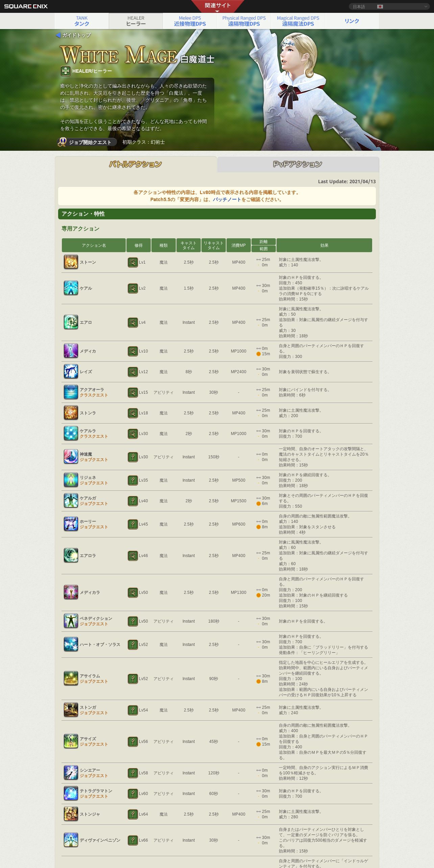The width and height of the screenshot is (434, 868).
Task: Click the 180秒 recast in ベネディクション row
Action: (214, 621)
